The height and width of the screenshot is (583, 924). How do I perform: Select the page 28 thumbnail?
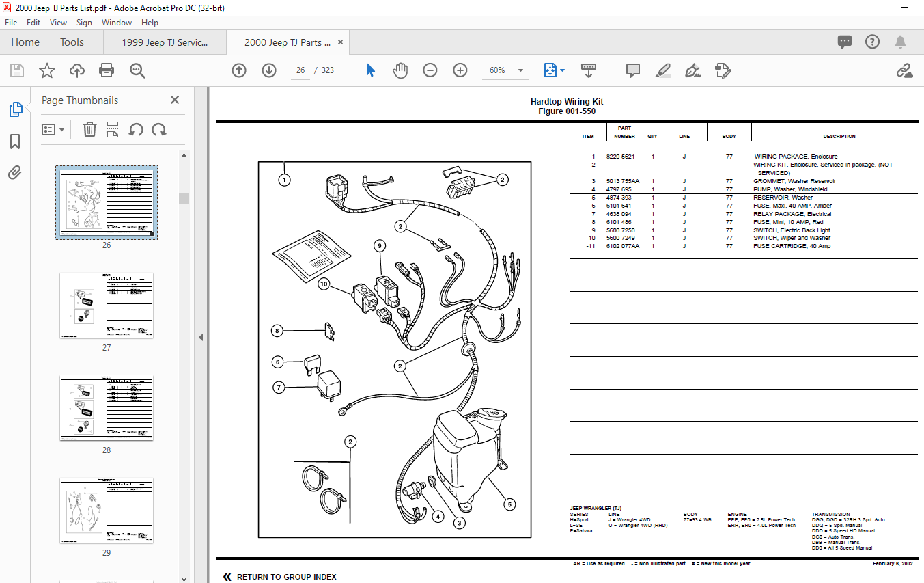(107, 408)
